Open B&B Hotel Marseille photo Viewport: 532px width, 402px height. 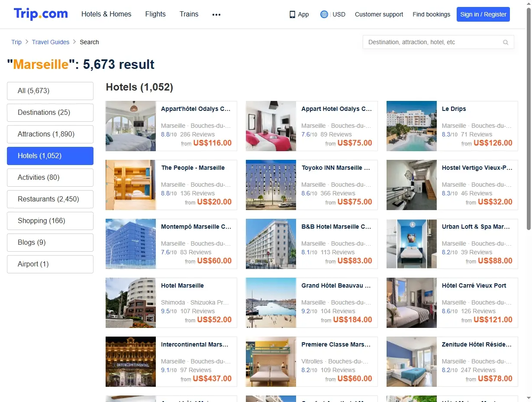(x=271, y=244)
